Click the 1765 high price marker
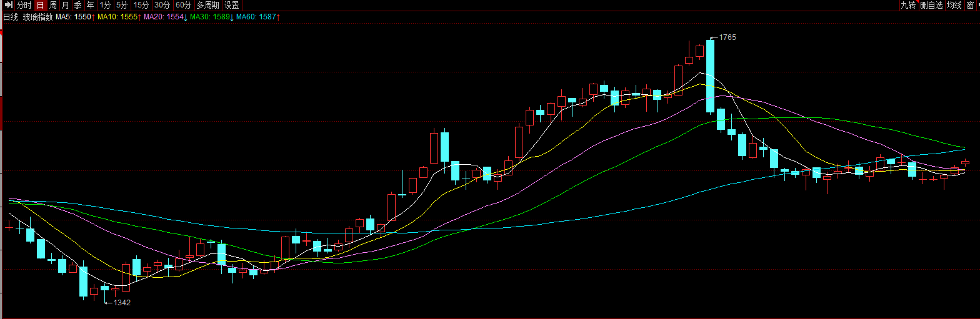The image size is (980, 319). (x=727, y=37)
